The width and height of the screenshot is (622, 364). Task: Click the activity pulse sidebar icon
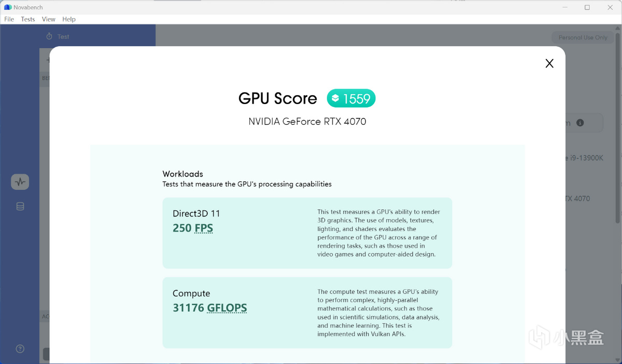(x=20, y=182)
